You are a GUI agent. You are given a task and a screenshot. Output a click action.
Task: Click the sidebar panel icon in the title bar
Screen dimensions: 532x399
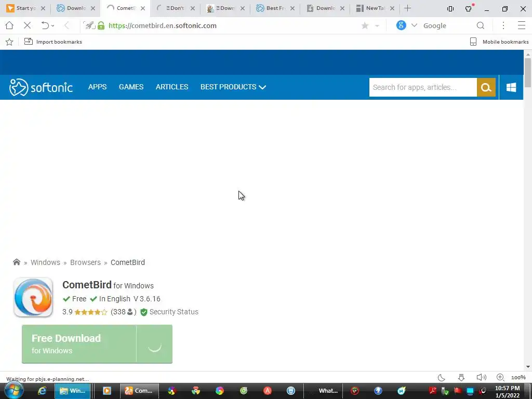450,9
